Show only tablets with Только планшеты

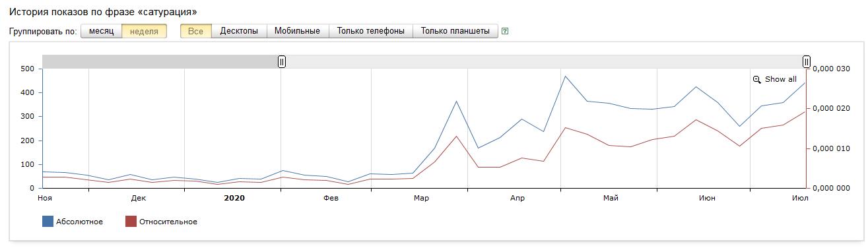[455, 31]
